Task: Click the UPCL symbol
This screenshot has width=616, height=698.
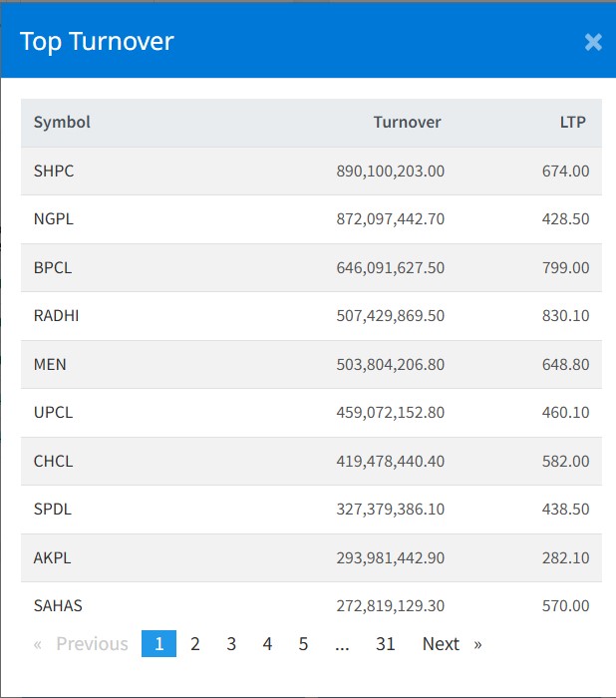Action: point(53,413)
